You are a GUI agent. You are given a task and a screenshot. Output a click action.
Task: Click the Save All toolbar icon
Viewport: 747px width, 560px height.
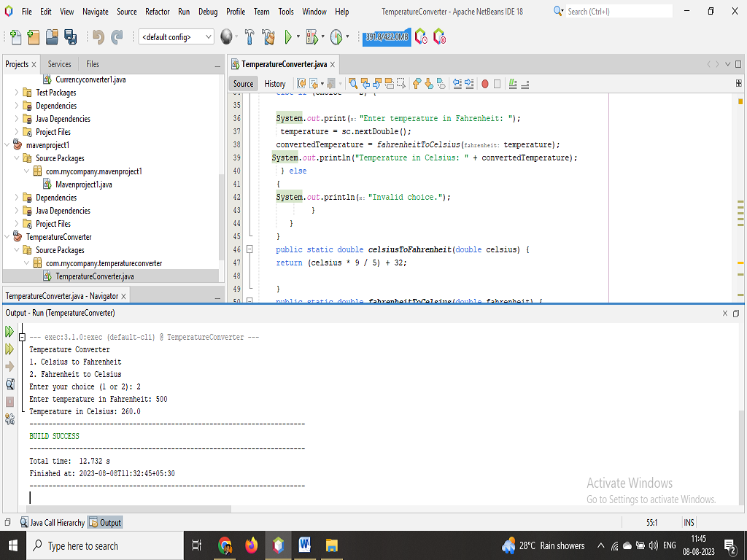pyautogui.click(x=71, y=37)
